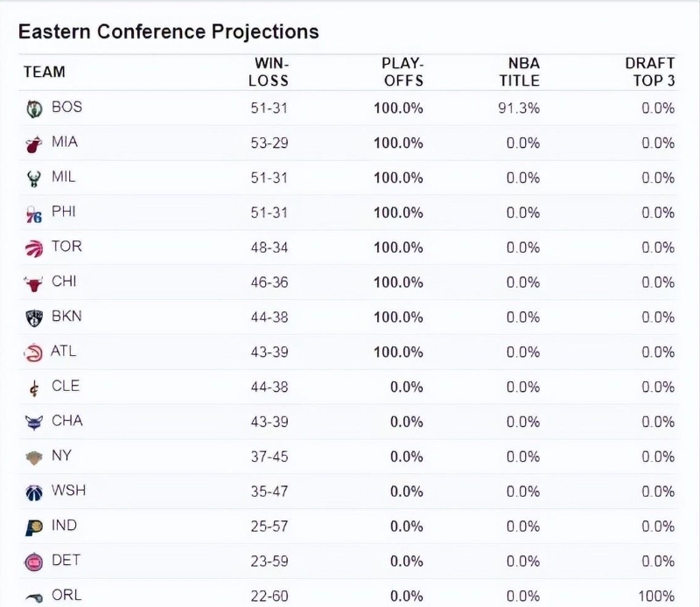Click the Toronto Raptors team logo
700x607 pixels.
point(34,248)
